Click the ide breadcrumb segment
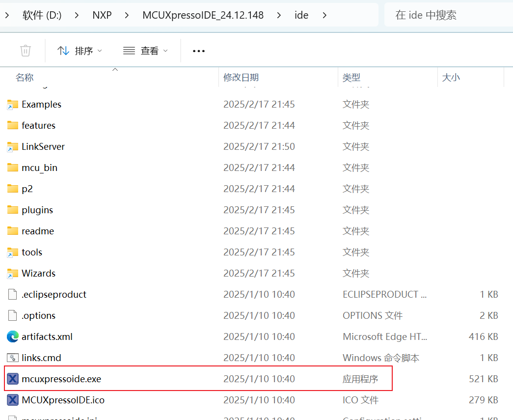 pyautogui.click(x=301, y=15)
